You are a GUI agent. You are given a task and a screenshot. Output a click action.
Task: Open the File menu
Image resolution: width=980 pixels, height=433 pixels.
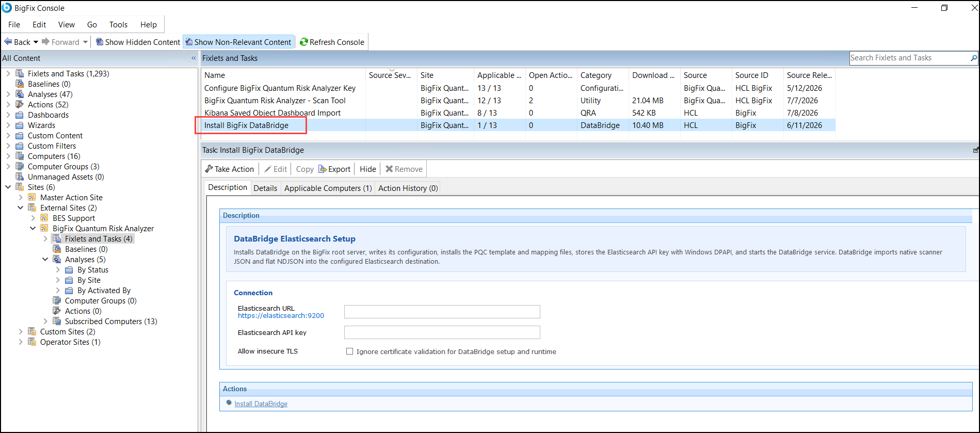click(x=14, y=25)
